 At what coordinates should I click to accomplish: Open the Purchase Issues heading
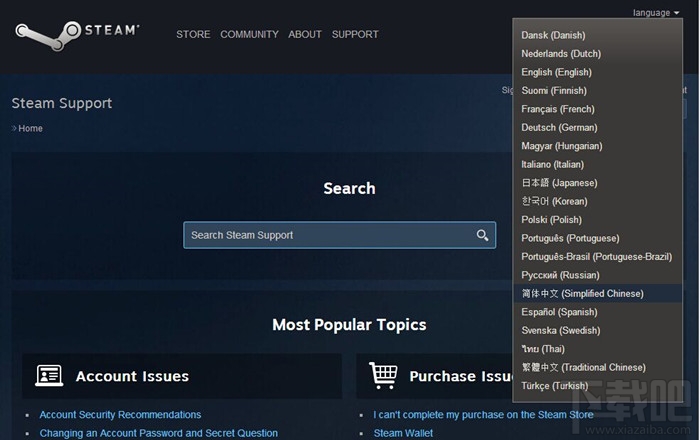coord(461,376)
